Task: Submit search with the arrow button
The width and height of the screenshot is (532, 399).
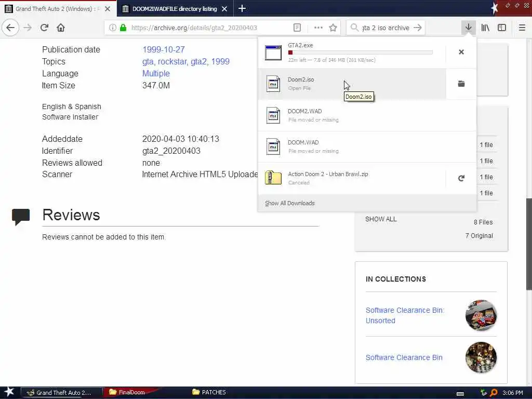Action: click(418, 28)
